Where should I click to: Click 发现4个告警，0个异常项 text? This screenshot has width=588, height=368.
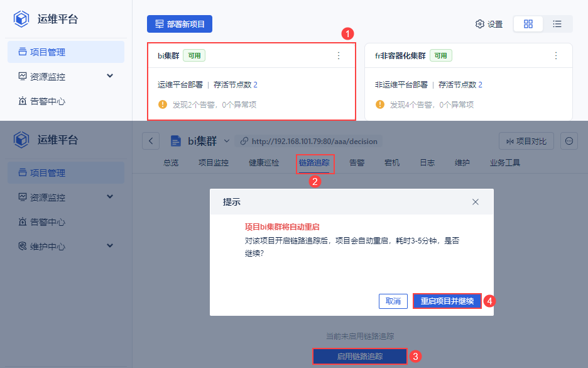(x=432, y=105)
